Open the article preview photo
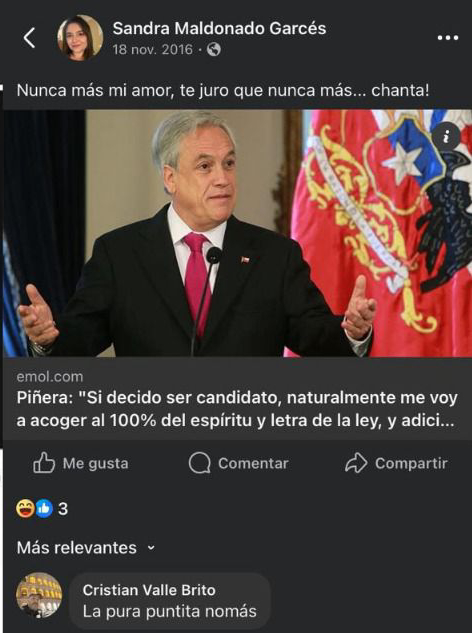This screenshot has height=633, width=472. [x=237, y=233]
